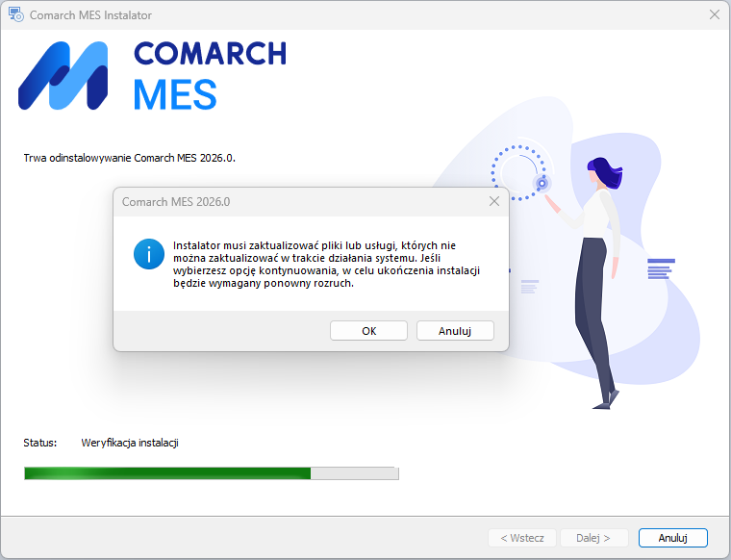731x560 pixels.
Task: Click the blue information icon
Action: [149, 254]
